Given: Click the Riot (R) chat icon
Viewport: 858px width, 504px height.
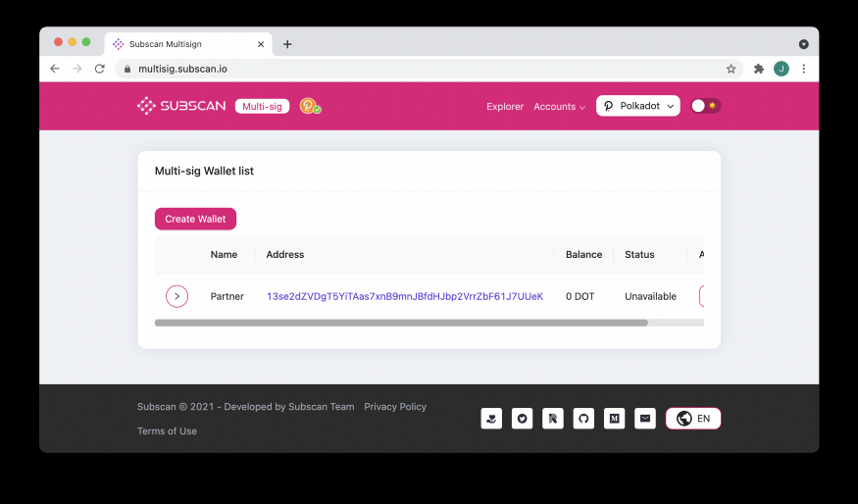Looking at the screenshot, I should coord(553,419).
